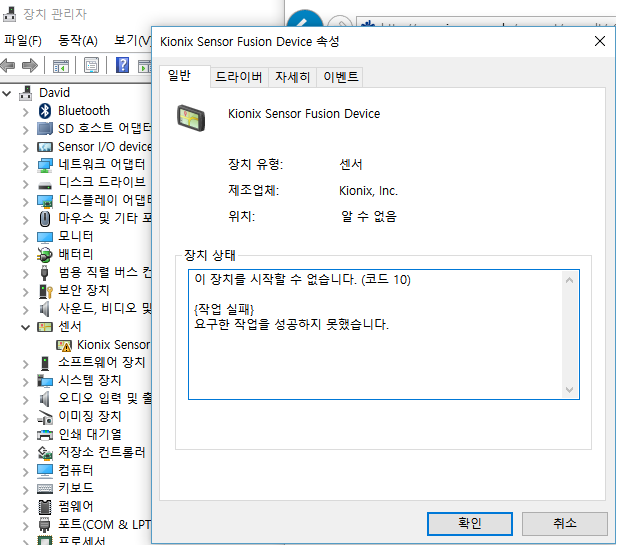This screenshot has width=620, height=545.
Task: Open the 파일(F) menu
Action: pos(23,40)
